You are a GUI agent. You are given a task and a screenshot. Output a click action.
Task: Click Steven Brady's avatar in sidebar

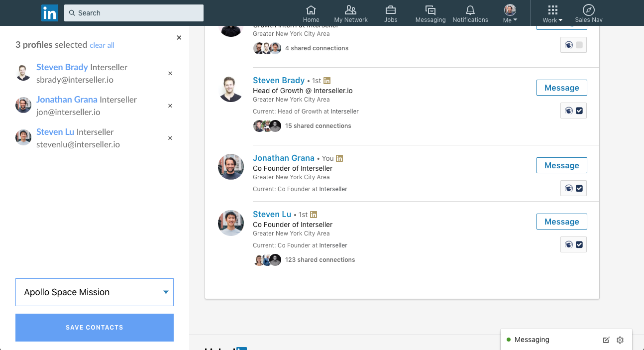click(23, 73)
